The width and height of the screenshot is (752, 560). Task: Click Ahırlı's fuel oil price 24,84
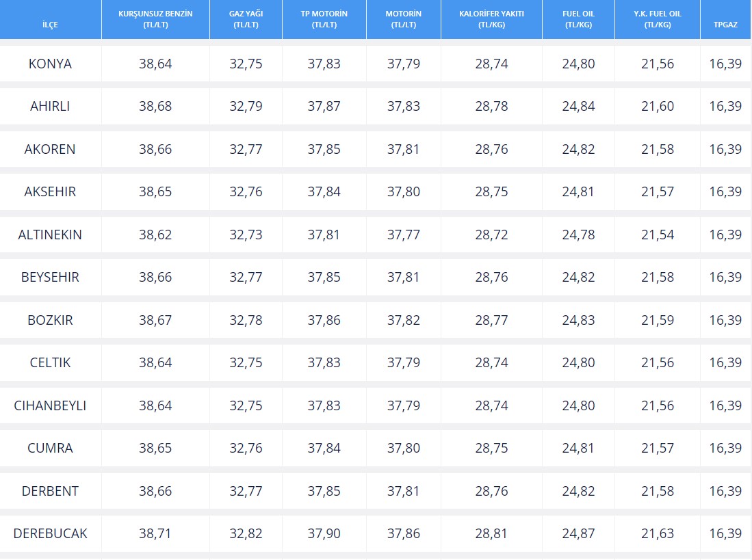pos(578,106)
